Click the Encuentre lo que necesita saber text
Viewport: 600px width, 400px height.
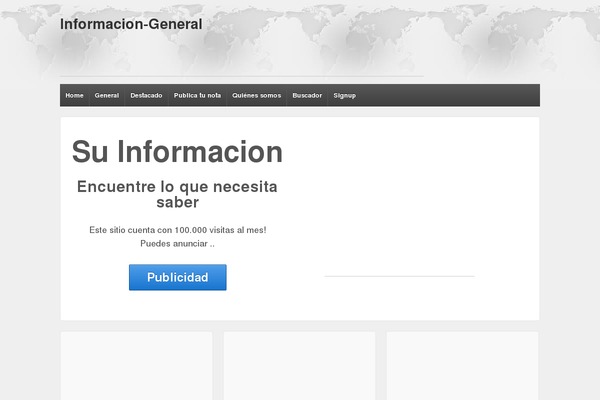(x=177, y=194)
